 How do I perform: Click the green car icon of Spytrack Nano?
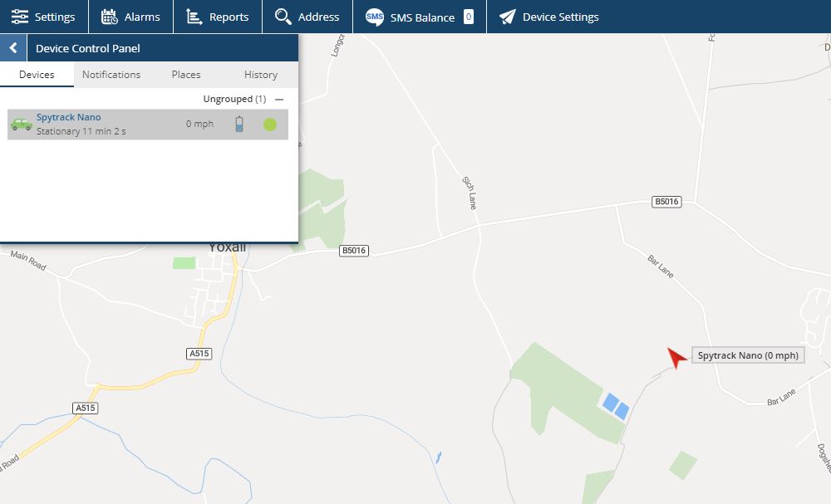22,125
